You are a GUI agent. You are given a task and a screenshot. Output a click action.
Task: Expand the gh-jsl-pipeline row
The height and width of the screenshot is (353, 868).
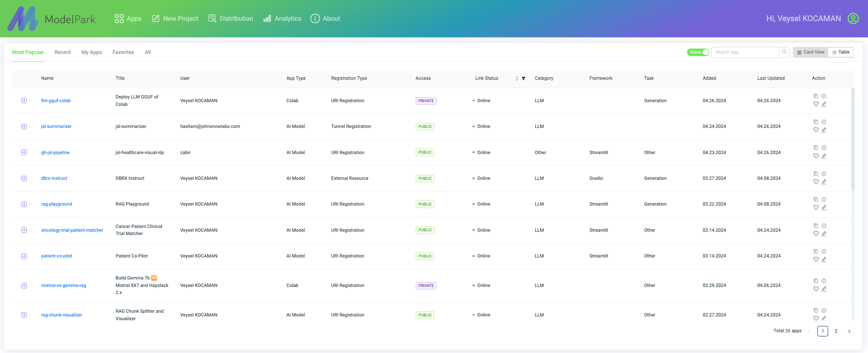click(x=24, y=152)
